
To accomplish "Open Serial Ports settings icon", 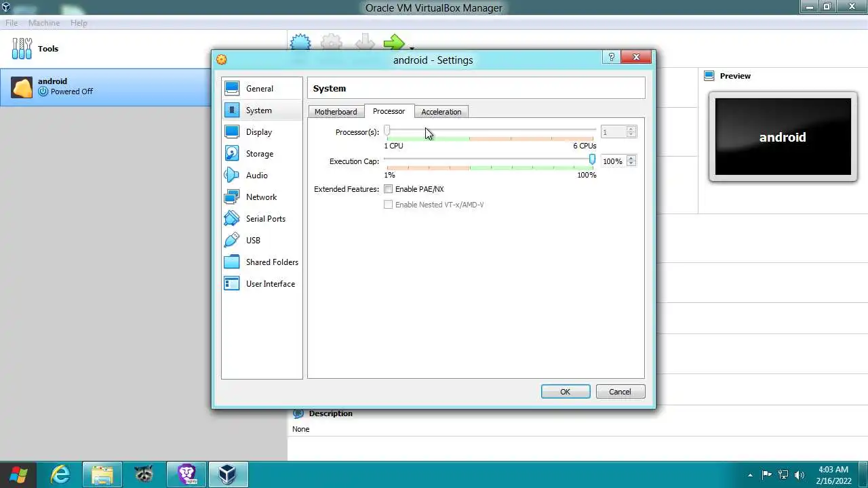I will [232, 218].
